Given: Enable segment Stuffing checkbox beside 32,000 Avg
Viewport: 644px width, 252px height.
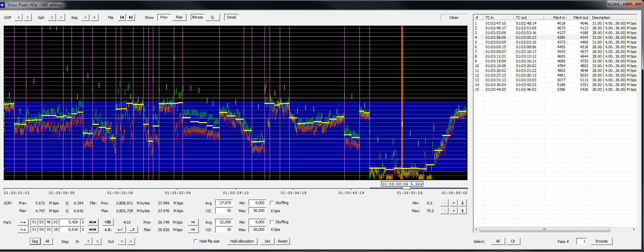Looking at the screenshot, I should [x=272, y=222].
